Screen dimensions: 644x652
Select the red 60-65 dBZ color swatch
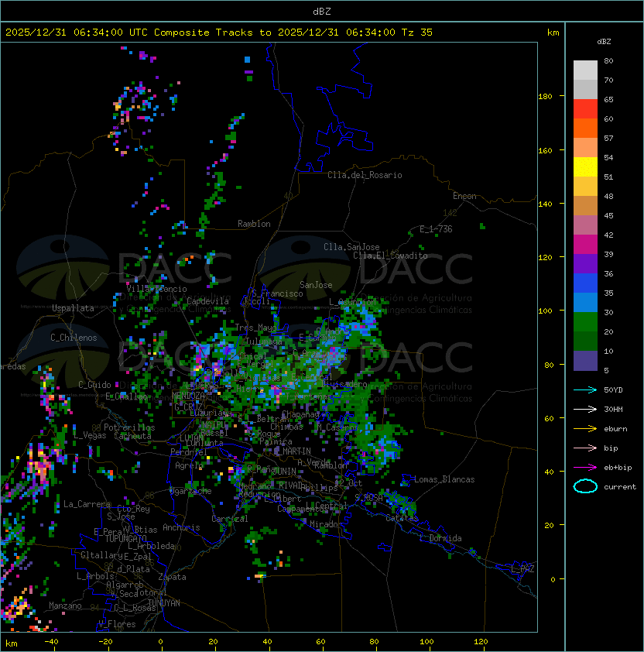coord(585,109)
